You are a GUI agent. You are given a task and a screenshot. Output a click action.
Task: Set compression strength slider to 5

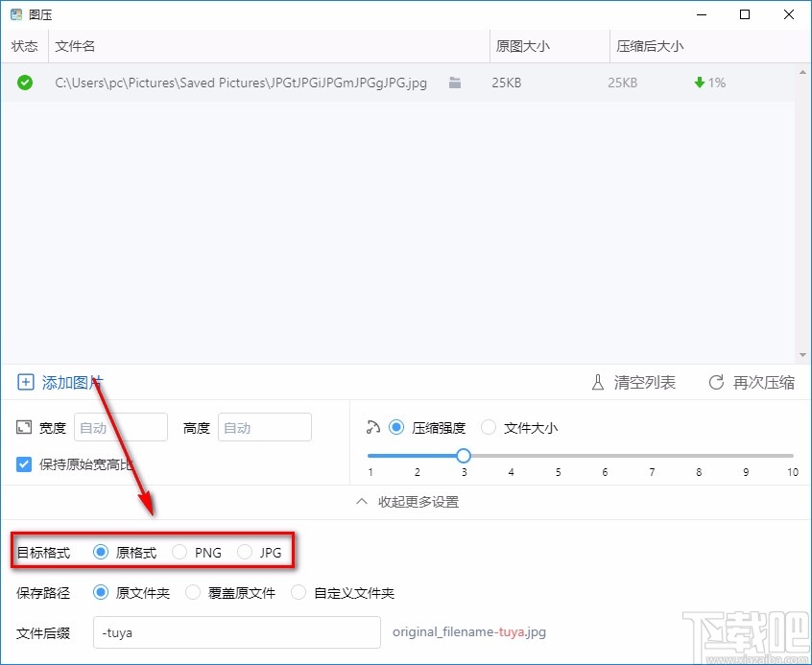558,456
